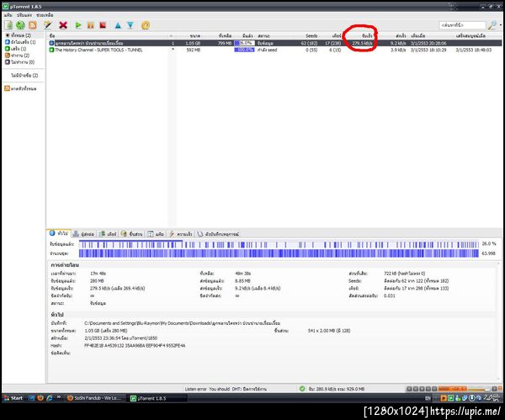Switch to the Logger tab in the details pane

(218, 234)
